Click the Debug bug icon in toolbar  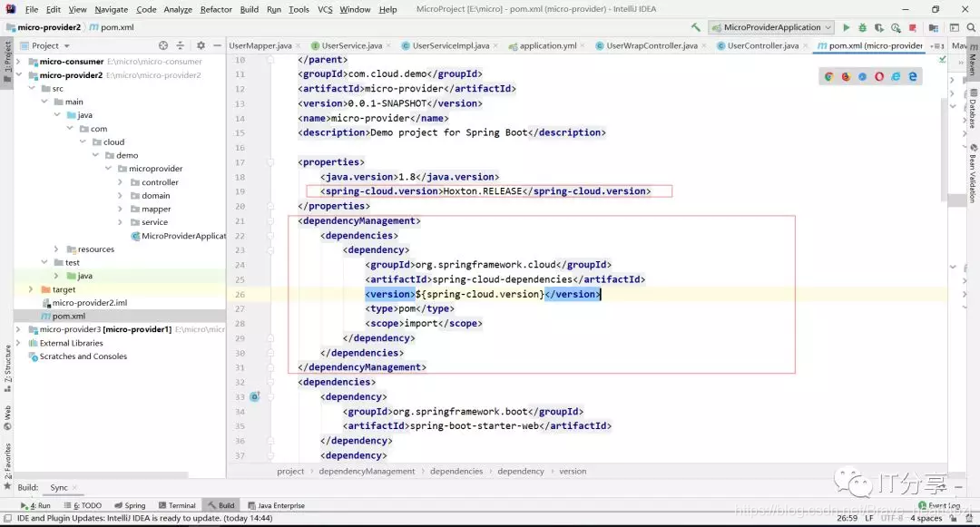863,27
